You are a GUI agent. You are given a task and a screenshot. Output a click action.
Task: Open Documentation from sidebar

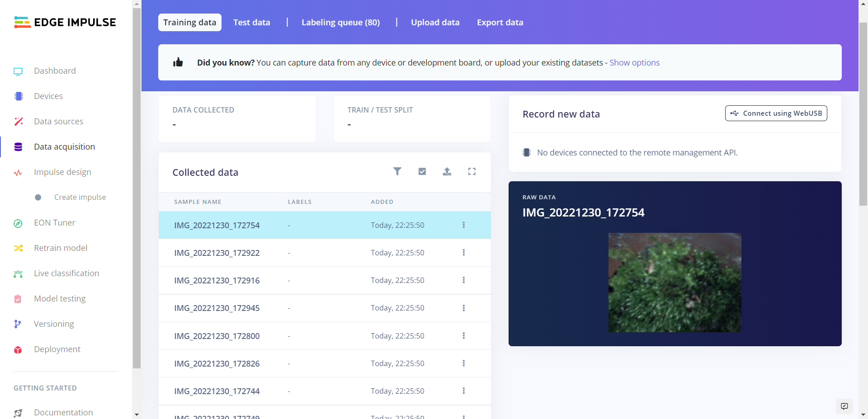click(x=63, y=413)
